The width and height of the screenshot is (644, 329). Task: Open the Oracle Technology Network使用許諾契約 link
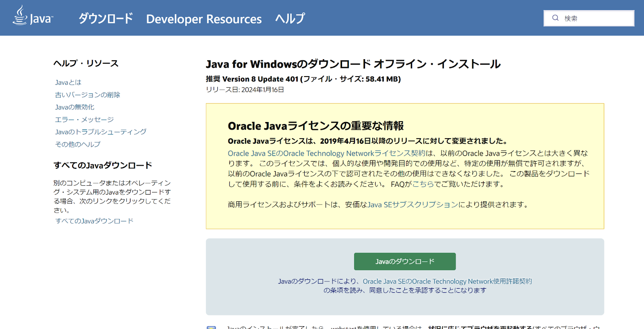[447, 281]
